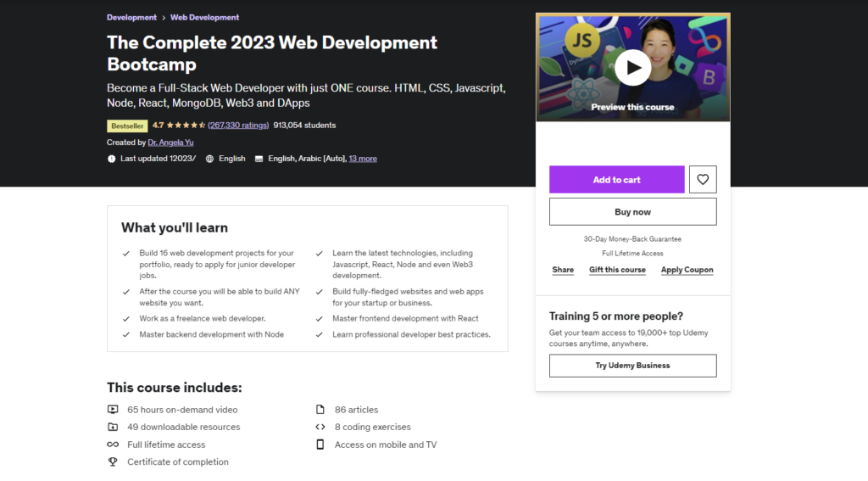Click the on-demand video icon
The height and width of the screenshot is (481, 868).
113,410
